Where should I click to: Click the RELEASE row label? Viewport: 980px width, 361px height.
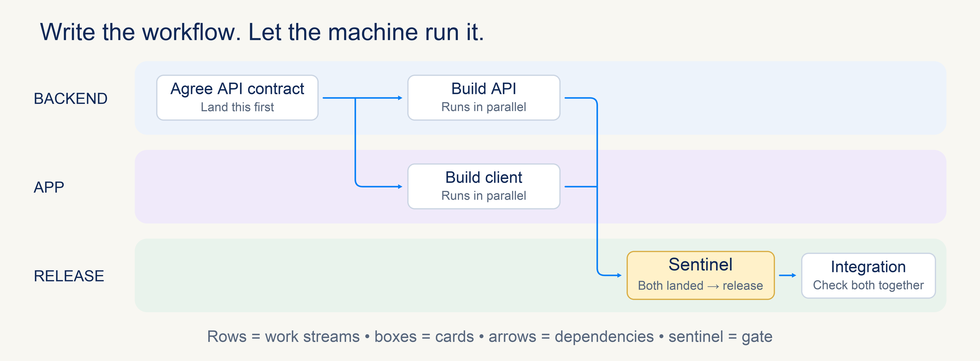pyautogui.click(x=69, y=276)
